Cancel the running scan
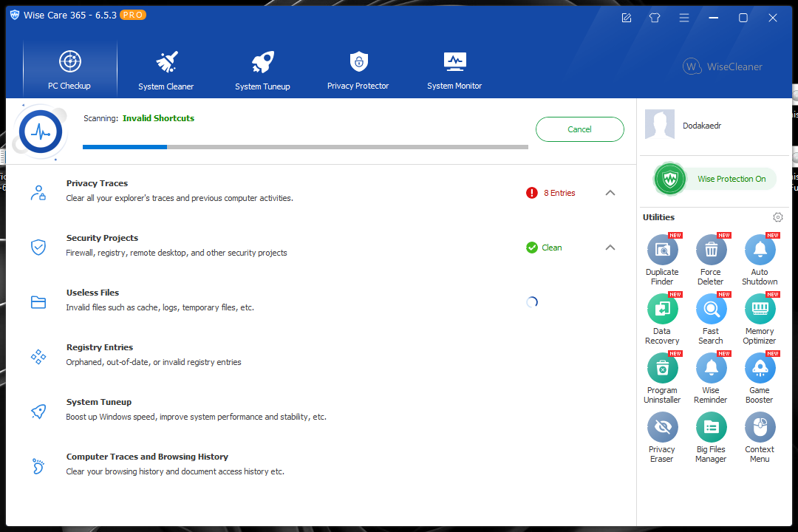Screen dimensions: 798x532 coord(580,129)
